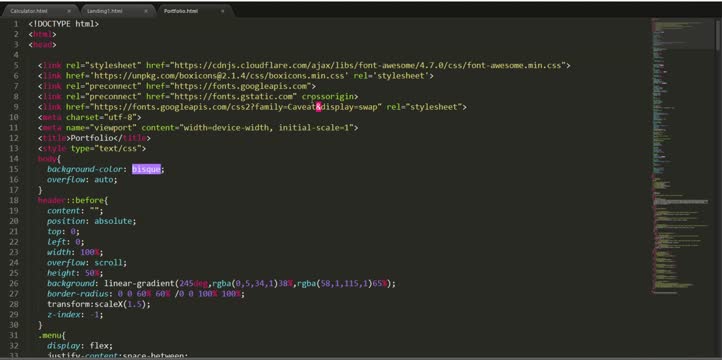Click the 'charset="utf-8"' attribute
The width and height of the screenshot is (722, 360).
point(101,117)
